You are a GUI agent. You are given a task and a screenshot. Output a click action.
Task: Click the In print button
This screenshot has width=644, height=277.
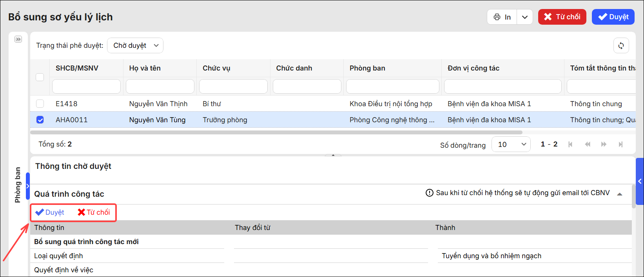pyautogui.click(x=502, y=17)
